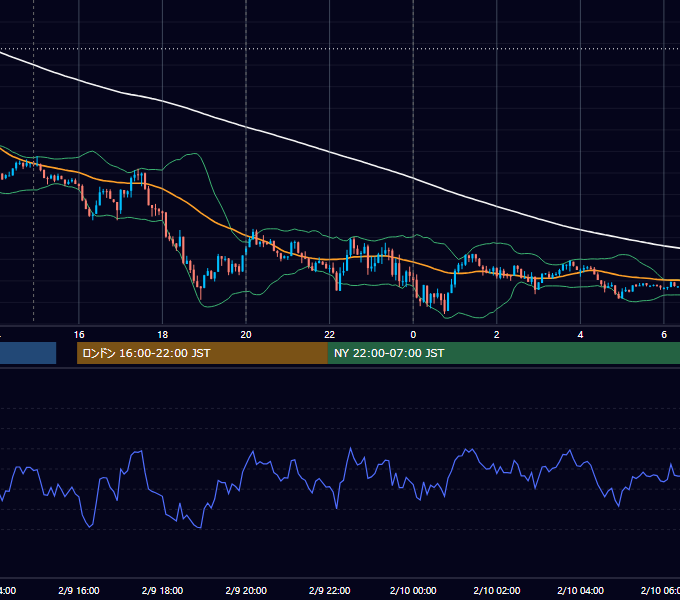Viewport: 680px width, 600px height.
Task: Click the "2/9 20:00" date label
Action: tap(246, 590)
